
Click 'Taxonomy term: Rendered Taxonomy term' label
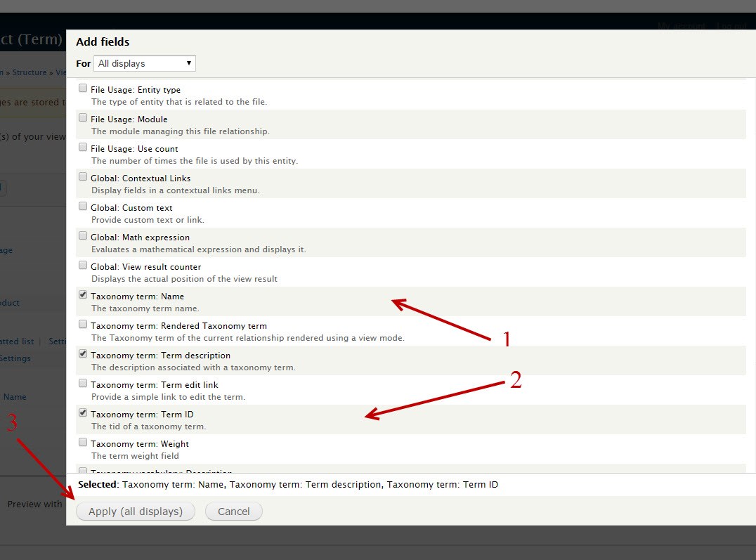179,326
